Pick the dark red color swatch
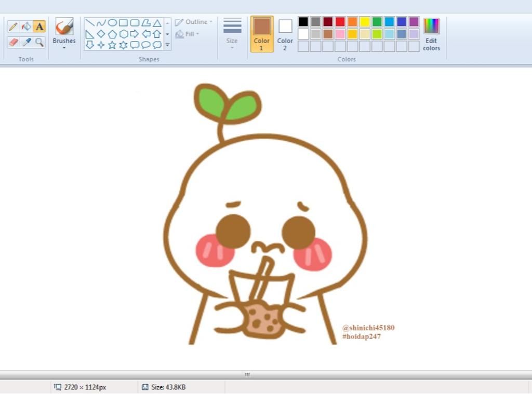The height and width of the screenshot is (394, 532). [x=328, y=22]
